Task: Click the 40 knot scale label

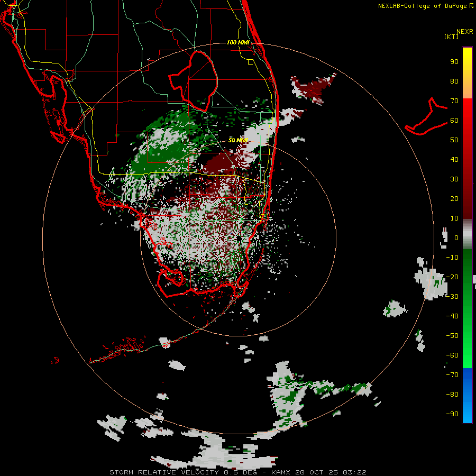Action: tap(454, 159)
